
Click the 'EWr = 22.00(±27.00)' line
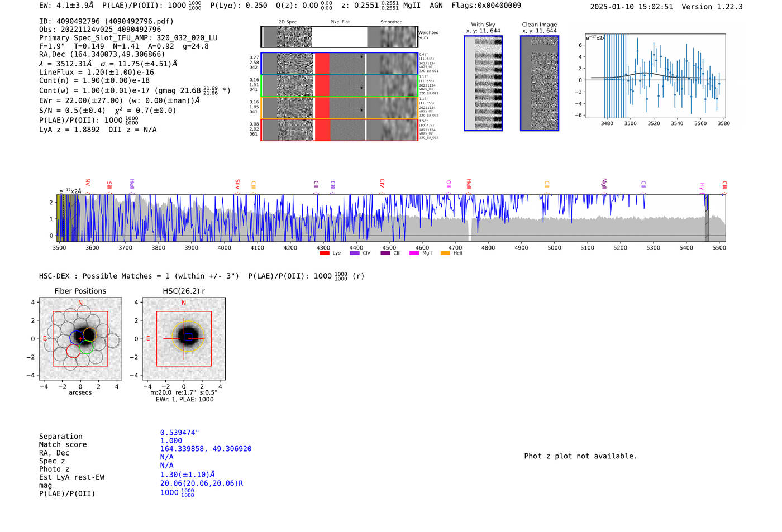[x=120, y=100]
